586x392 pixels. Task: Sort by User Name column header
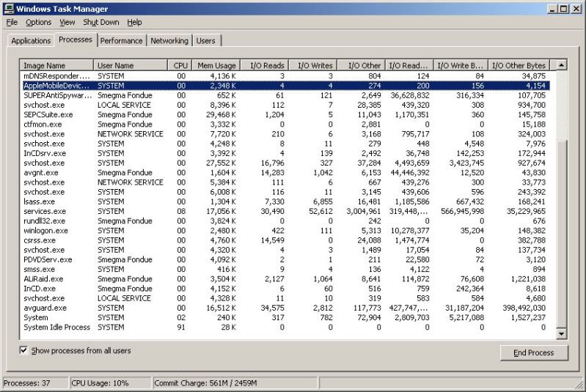[130, 65]
